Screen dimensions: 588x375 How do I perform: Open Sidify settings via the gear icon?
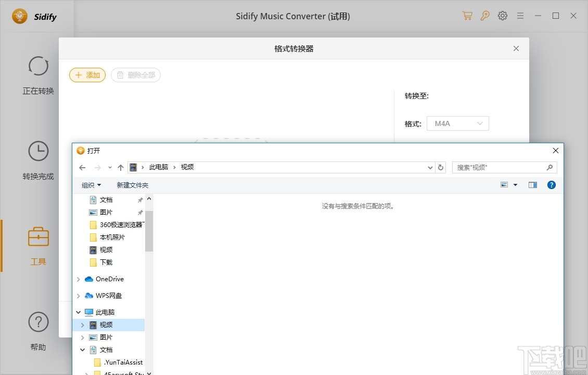coord(502,16)
